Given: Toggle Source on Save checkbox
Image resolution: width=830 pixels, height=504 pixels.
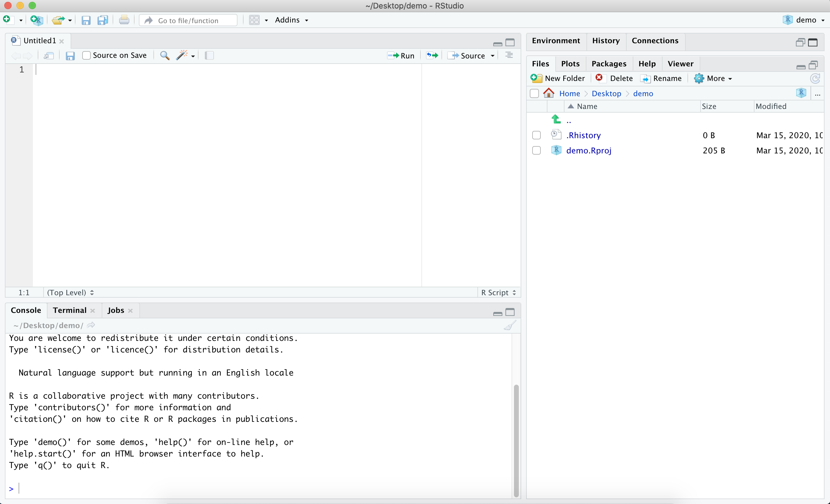Looking at the screenshot, I should pos(86,55).
